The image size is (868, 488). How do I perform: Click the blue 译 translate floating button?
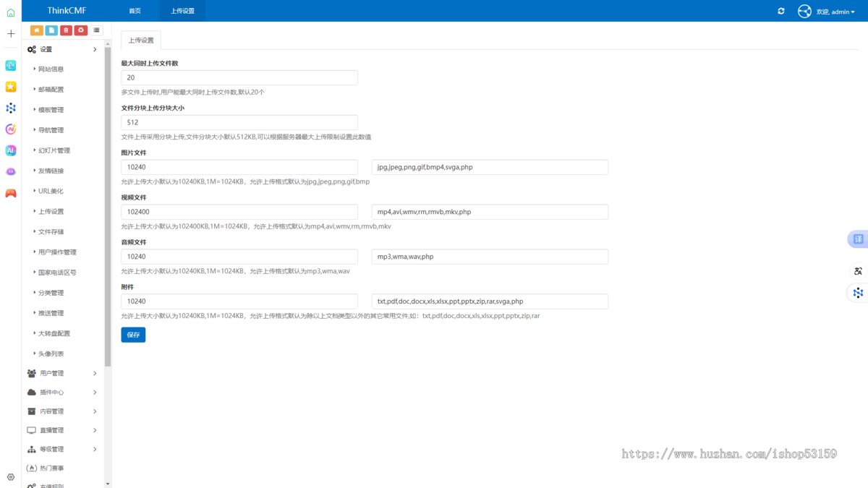point(858,239)
